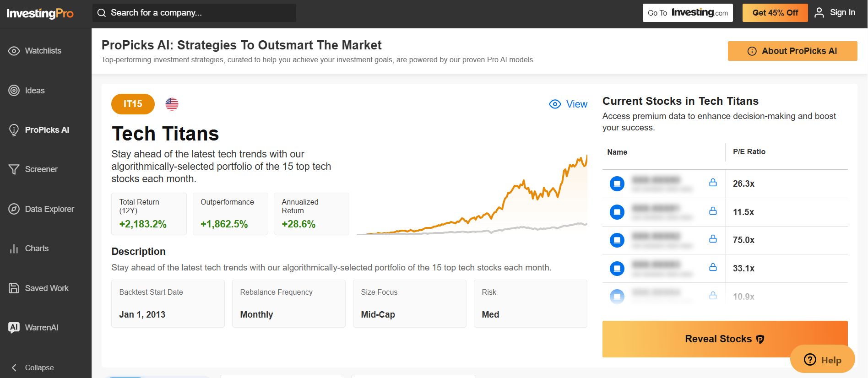Image resolution: width=868 pixels, height=378 pixels.
Task: Open the Ideas target icon
Action: (14, 91)
